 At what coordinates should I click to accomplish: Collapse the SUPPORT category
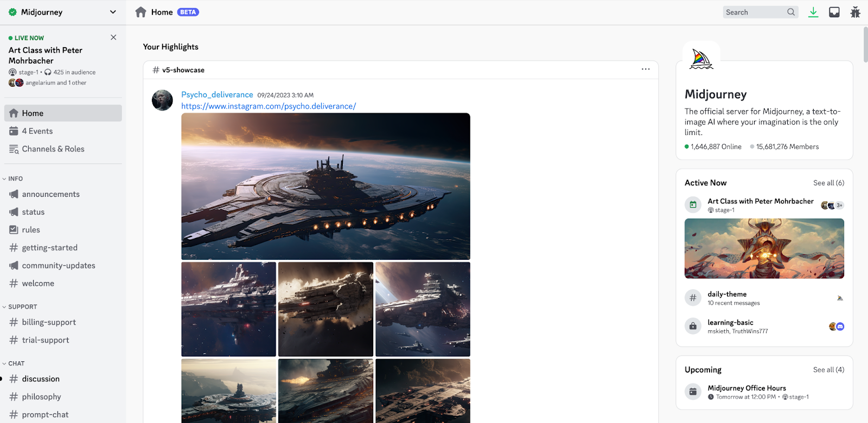(20, 306)
